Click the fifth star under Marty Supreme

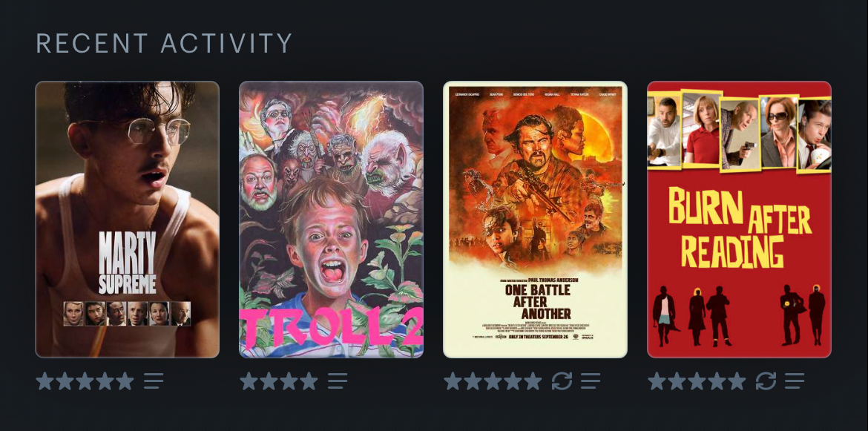[x=125, y=381]
